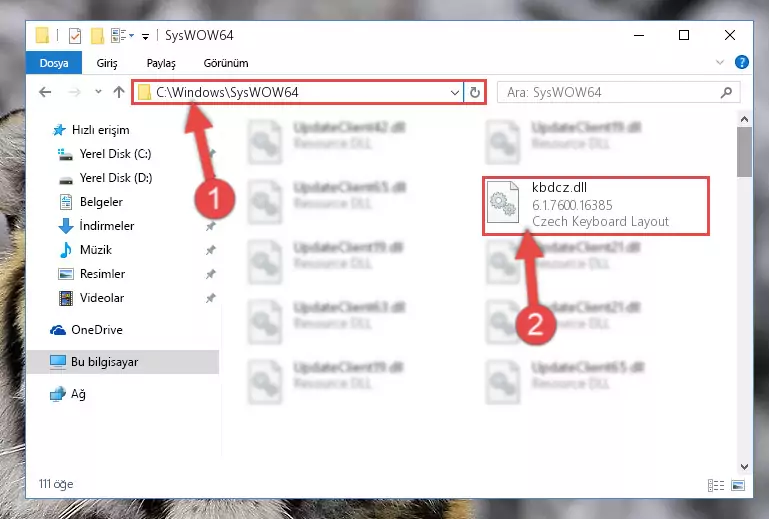Go up one folder level
Viewport: 769px width, 519px height.
(119, 92)
